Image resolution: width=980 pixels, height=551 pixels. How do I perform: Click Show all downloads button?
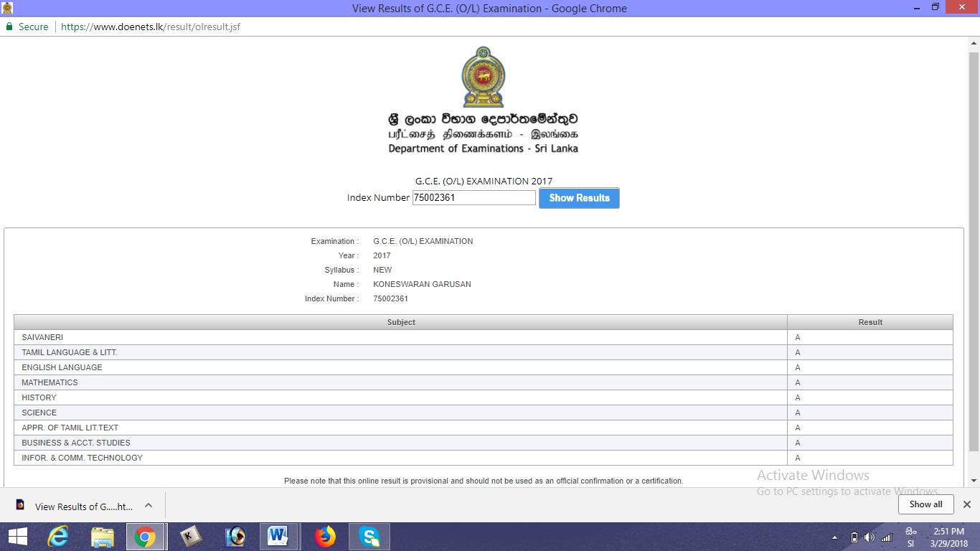pos(925,504)
